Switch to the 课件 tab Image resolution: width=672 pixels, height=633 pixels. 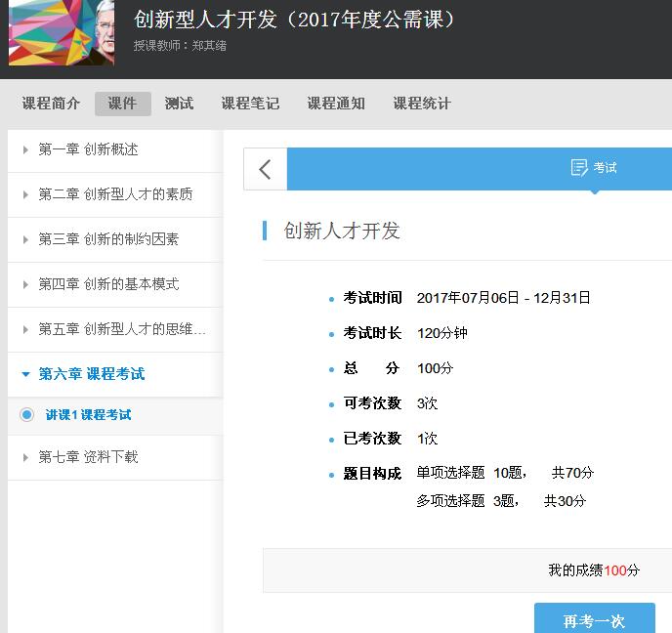coord(122,104)
